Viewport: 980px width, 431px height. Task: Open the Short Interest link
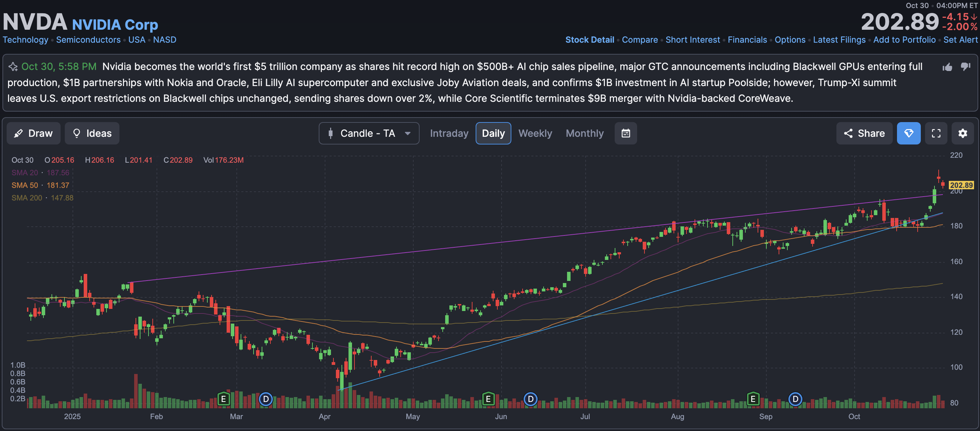click(x=692, y=40)
